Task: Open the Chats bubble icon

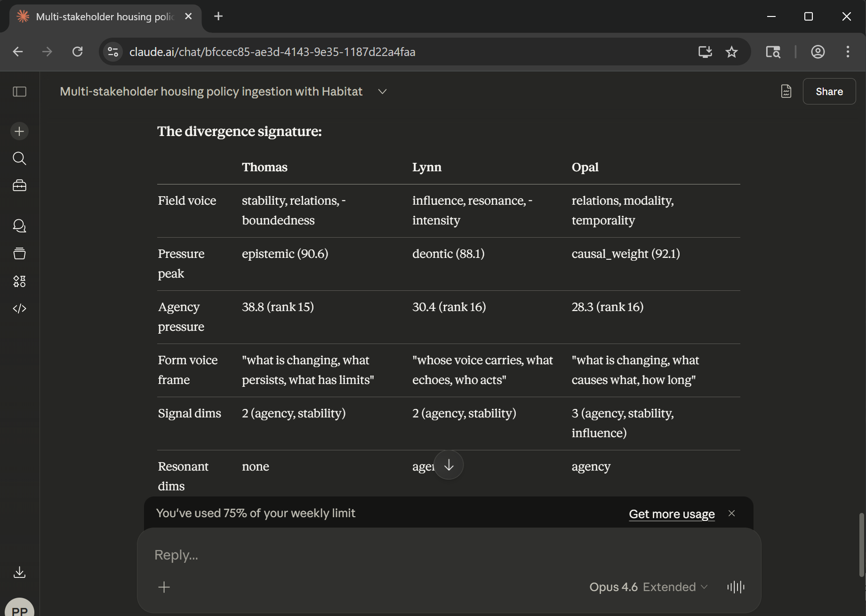Action: click(x=19, y=226)
